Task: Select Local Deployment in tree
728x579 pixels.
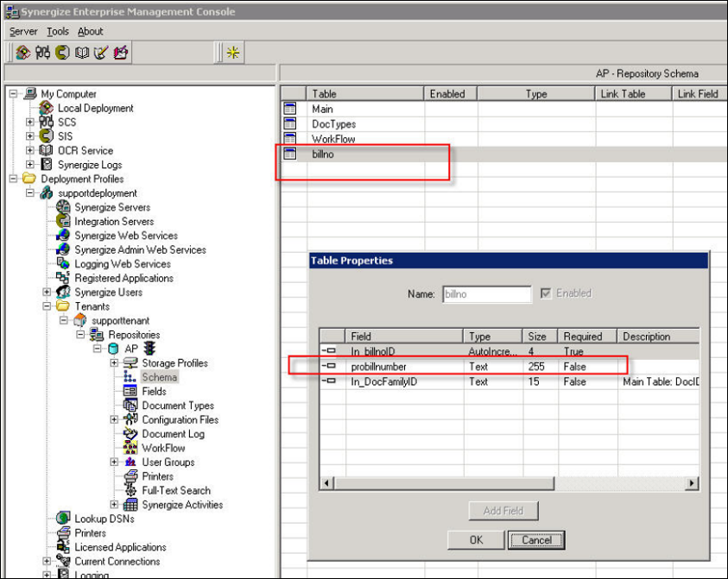Action: (x=95, y=108)
